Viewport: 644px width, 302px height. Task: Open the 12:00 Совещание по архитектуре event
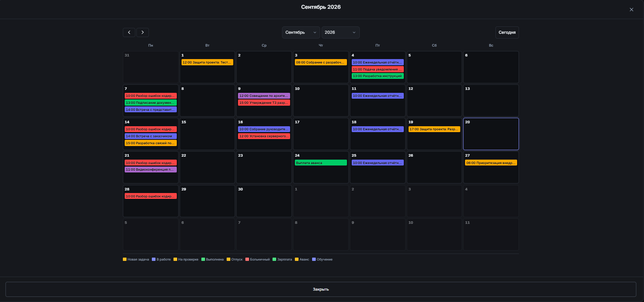[x=264, y=96]
